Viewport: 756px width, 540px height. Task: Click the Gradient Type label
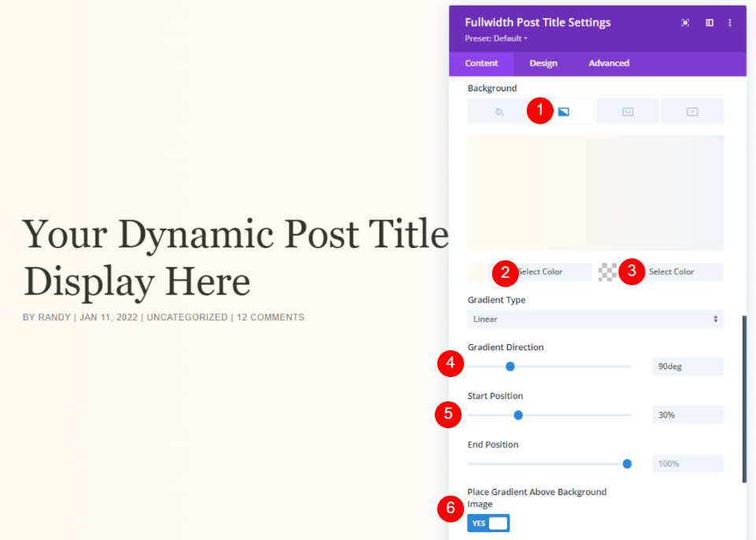(x=496, y=300)
